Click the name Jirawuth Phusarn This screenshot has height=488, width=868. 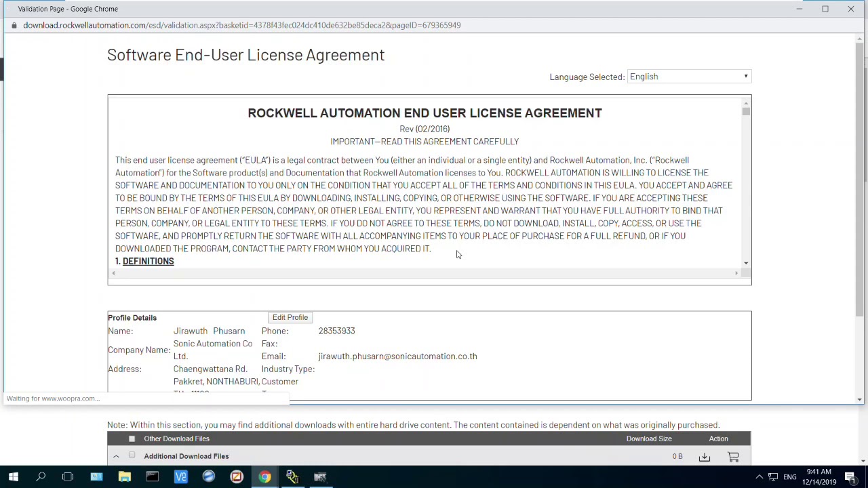coord(209,331)
